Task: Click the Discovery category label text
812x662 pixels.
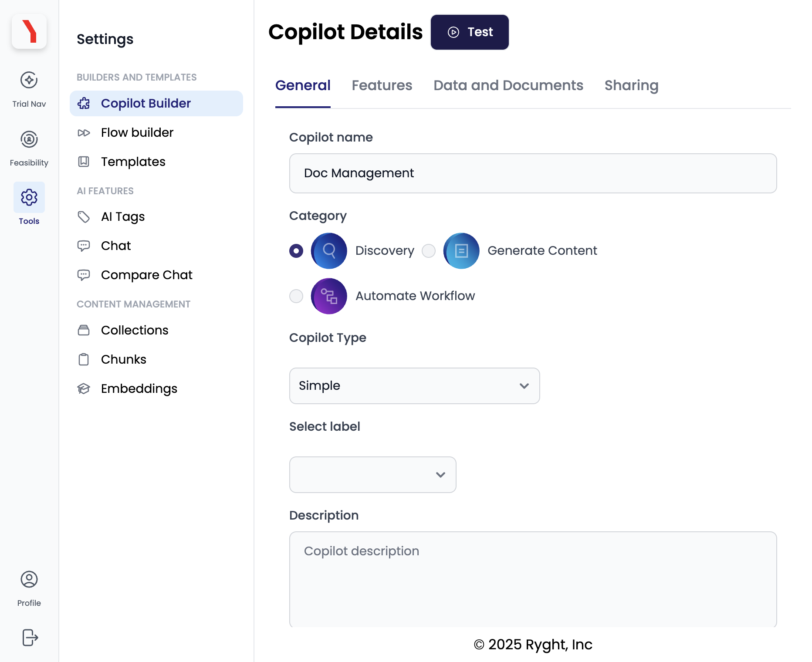Action: point(385,251)
